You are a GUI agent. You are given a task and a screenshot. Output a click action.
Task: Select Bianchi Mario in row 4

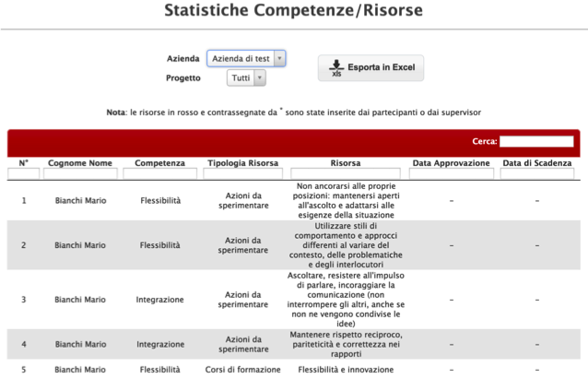click(x=80, y=345)
